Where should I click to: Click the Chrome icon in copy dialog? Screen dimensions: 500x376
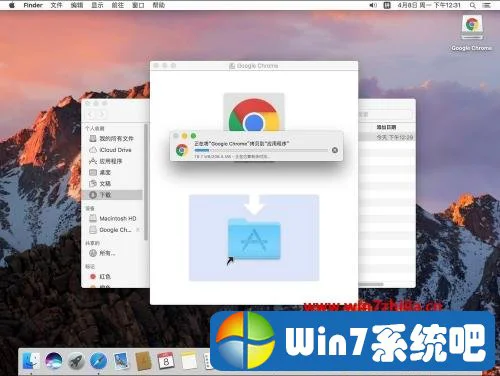click(x=182, y=150)
